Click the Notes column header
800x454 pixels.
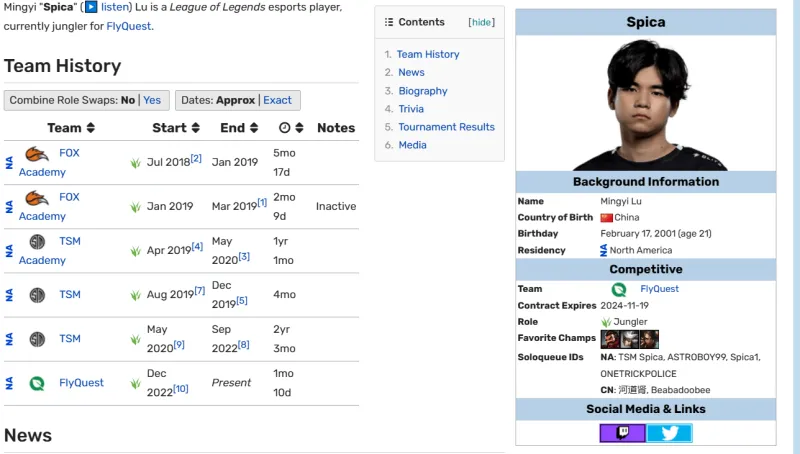336,128
